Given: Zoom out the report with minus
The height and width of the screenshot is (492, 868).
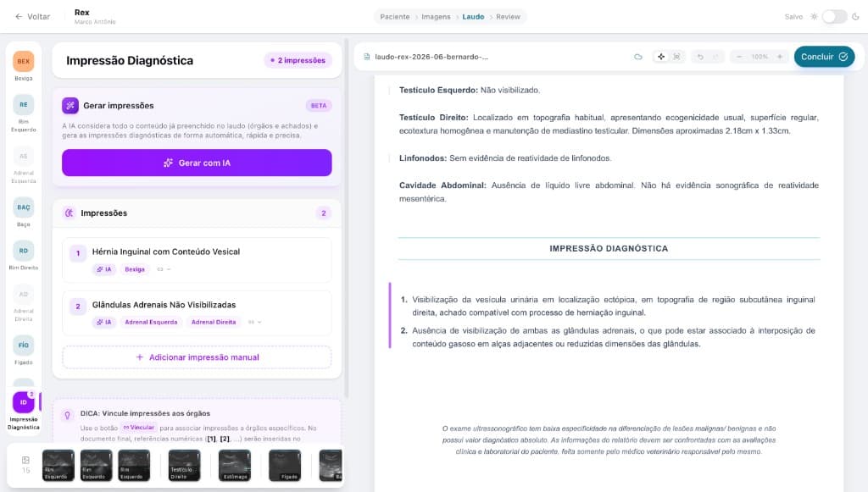Looking at the screenshot, I should click(739, 57).
